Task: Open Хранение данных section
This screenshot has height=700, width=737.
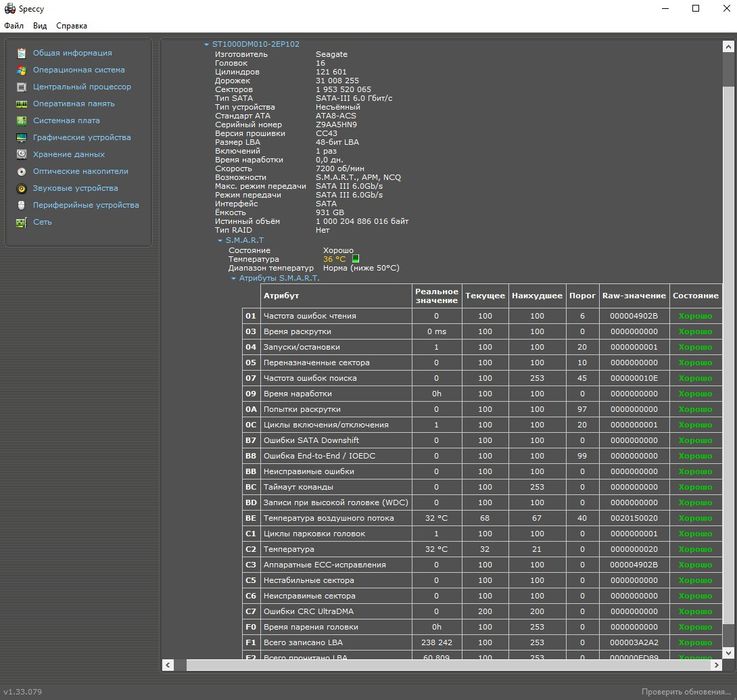Action: [x=69, y=154]
